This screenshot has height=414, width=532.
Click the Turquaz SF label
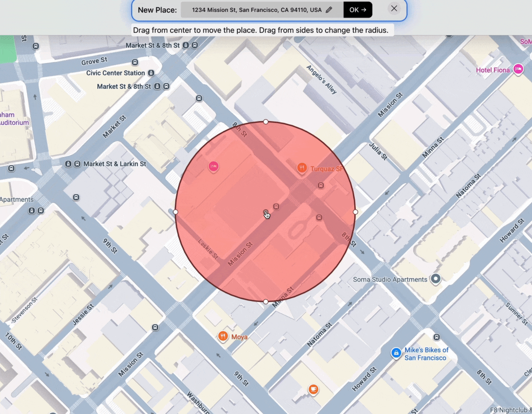[x=326, y=169]
